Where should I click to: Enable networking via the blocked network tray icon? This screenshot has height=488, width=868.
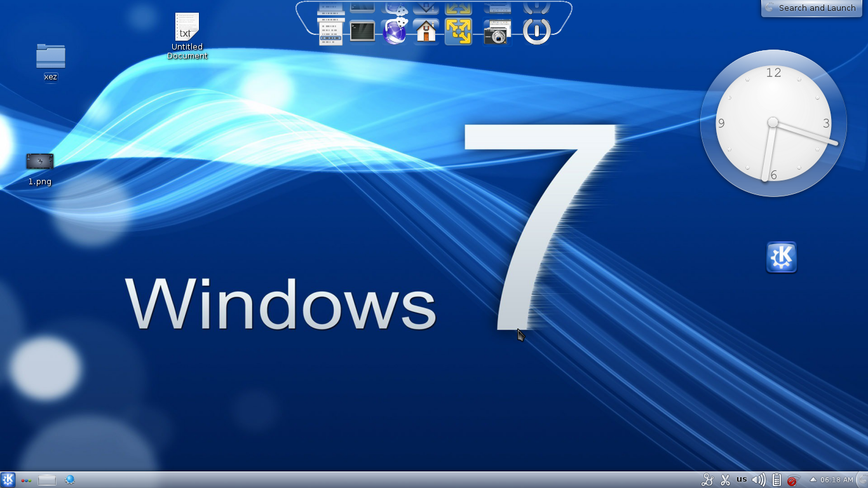click(x=792, y=480)
